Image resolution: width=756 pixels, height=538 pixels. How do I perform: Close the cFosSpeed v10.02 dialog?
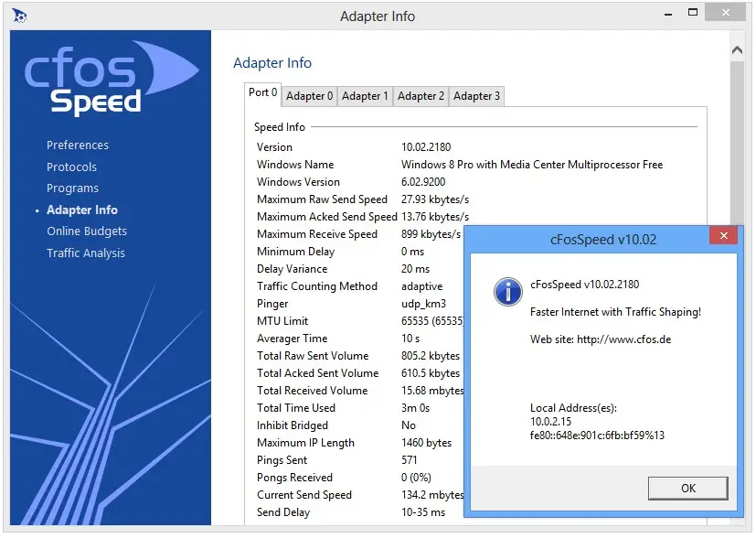(x=723, y=235)
